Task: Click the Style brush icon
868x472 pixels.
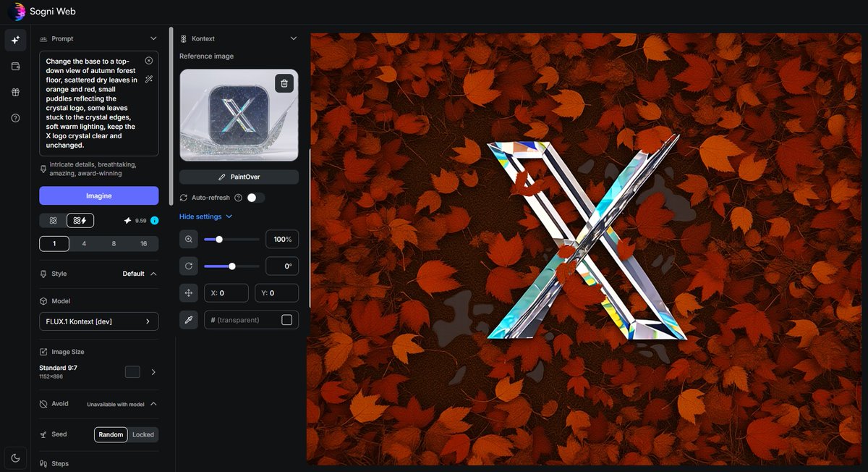Action: click(x=43, y=274)
